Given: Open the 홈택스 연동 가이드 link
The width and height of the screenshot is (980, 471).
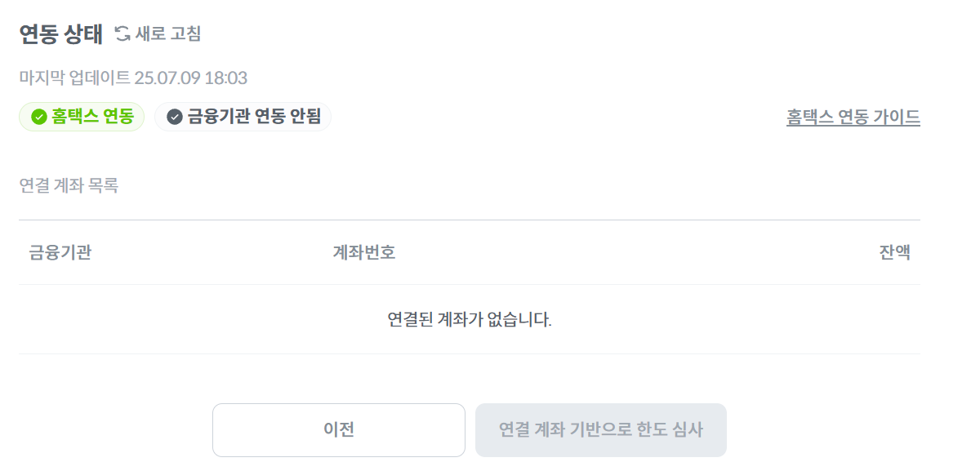Looking at the screenshot, I should [x=853, y=117].
